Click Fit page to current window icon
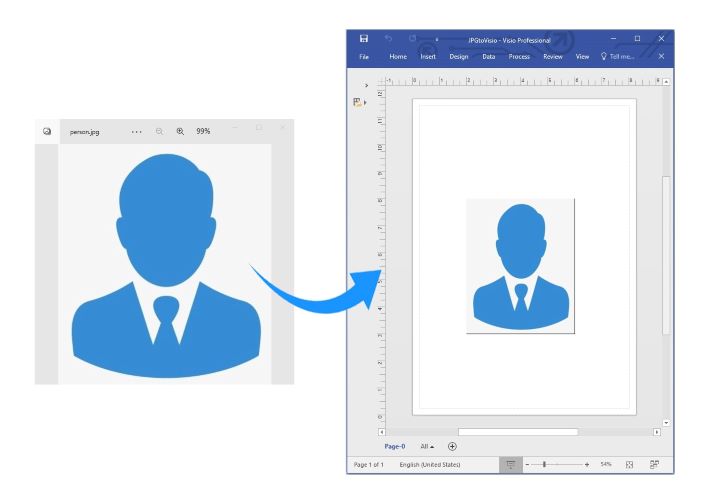Screen dimensions: 702x500 click(x=629, y=465)
